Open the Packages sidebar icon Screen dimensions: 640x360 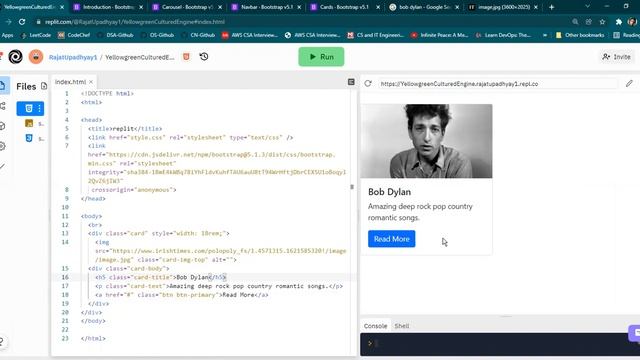[3, 126]
